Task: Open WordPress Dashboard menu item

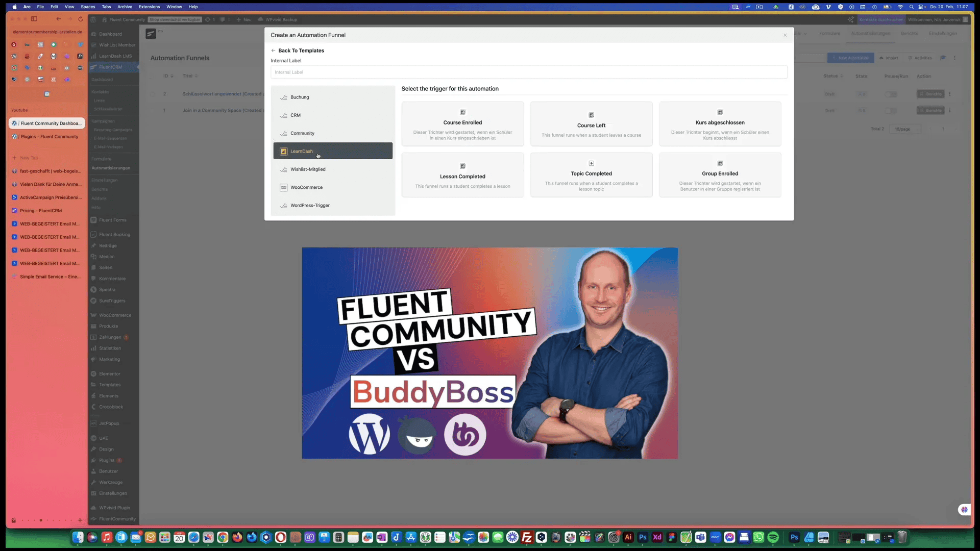Action: point(113,34)
